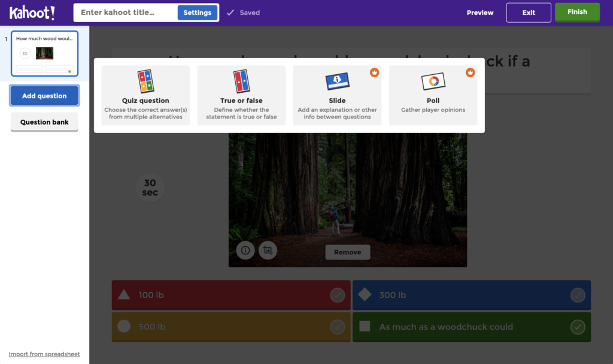Toggle correct answer on 500 lb option

tap(338, 327)
